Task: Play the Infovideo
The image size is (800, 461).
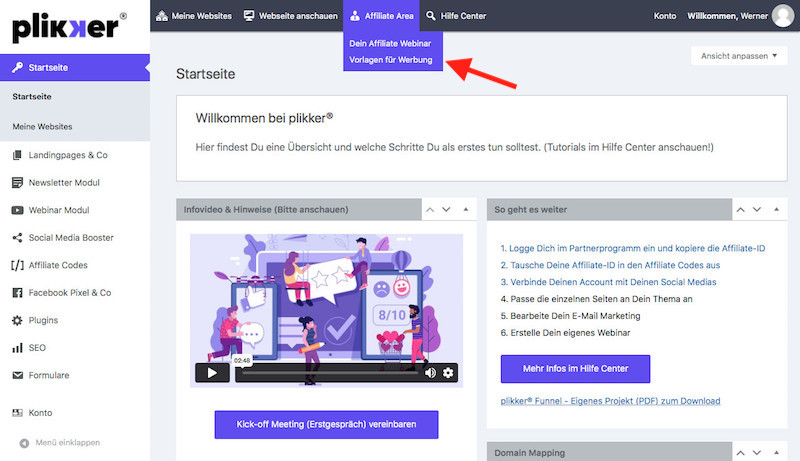Action: 212,373
